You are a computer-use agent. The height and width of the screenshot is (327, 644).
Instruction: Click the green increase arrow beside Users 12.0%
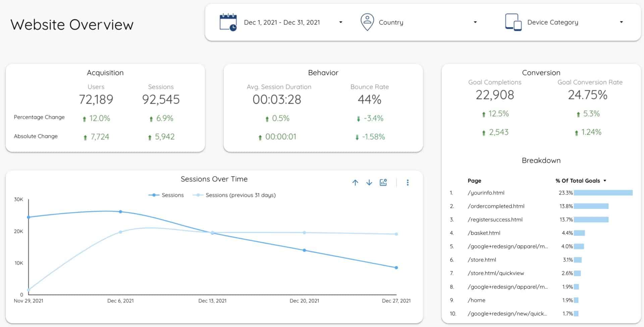point(85,118)
